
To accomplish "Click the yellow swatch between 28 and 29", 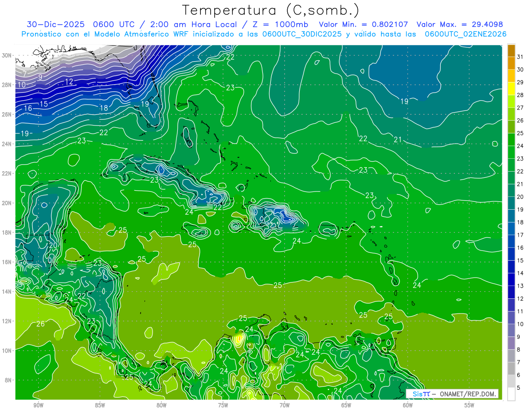I will pos(511,89).
